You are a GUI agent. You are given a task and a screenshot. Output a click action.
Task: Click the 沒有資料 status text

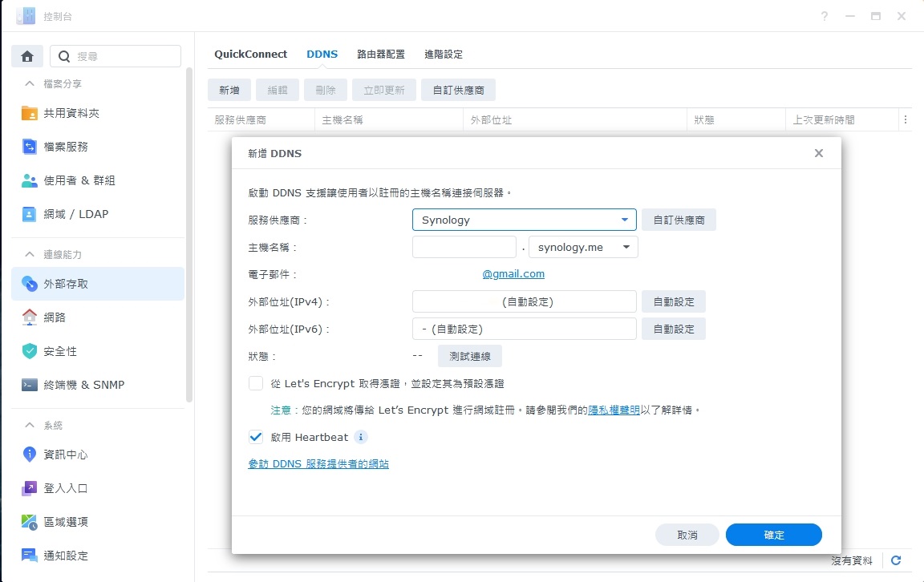click(x=852, y=561)
